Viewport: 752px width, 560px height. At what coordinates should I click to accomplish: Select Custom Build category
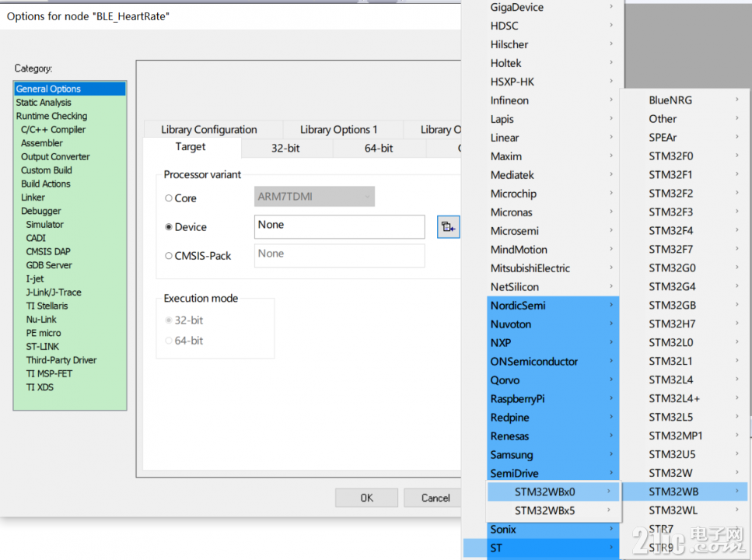pos(70,170)
